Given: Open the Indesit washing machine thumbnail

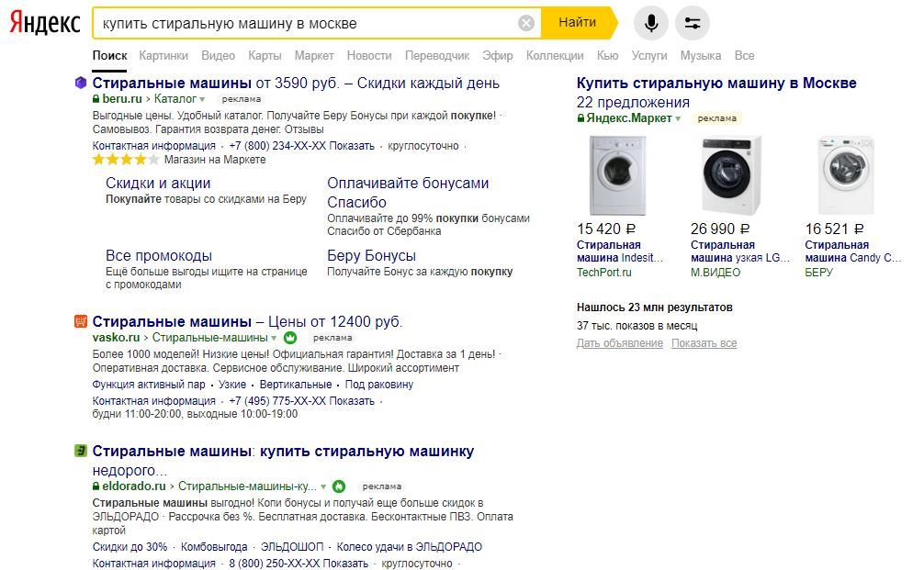Looking at the screenshot, I should pos(617,175).
